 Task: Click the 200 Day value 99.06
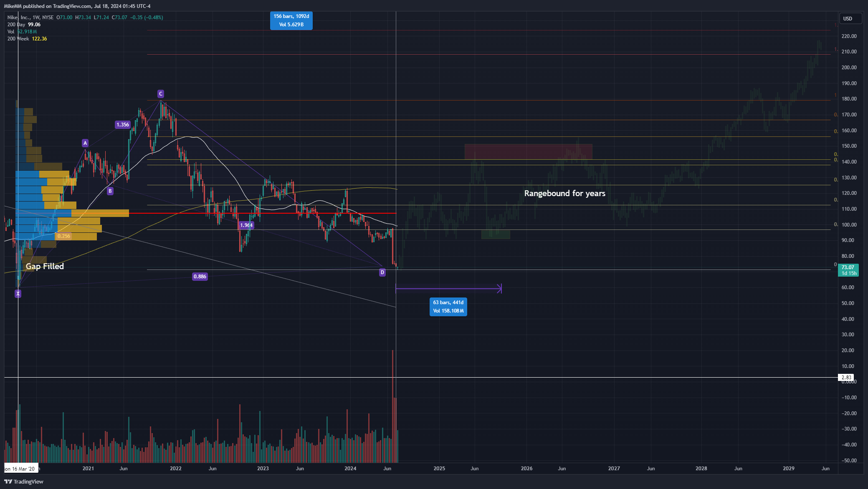coord(34,25)
